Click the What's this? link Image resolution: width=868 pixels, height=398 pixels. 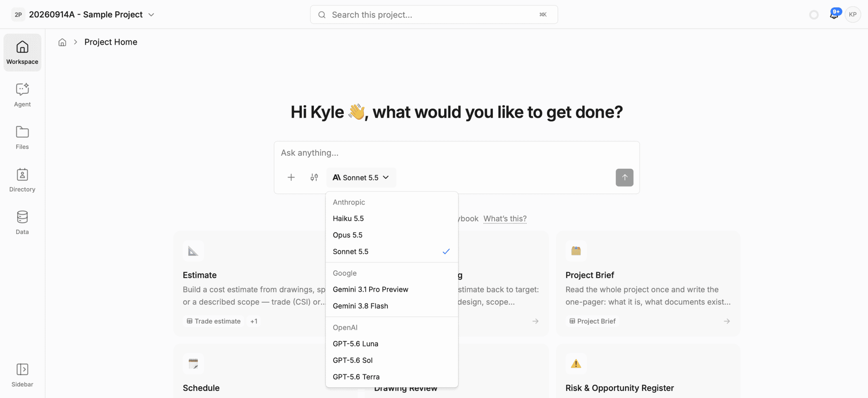(x=505, y=219)
